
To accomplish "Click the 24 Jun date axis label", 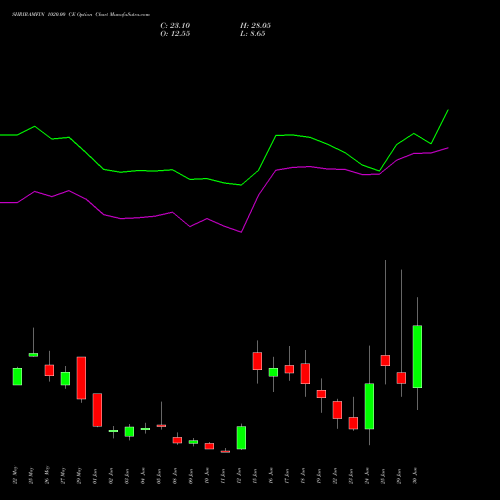I will pyautogui.click(x=367, y=476).
